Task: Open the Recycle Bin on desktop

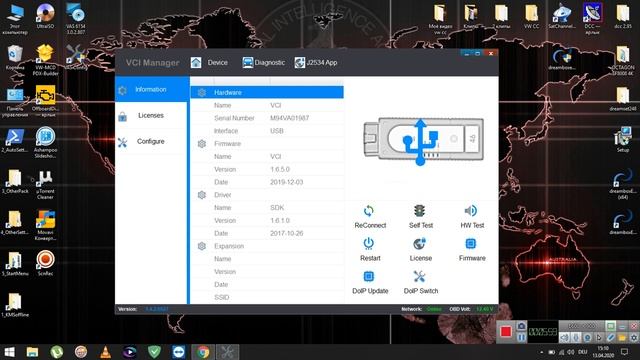Action: (15, 57)
